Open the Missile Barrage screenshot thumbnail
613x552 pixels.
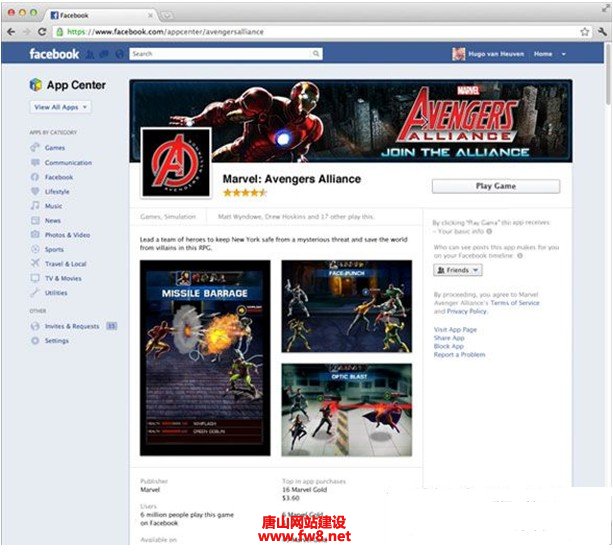pyautogui.click(x=205, y=357)
